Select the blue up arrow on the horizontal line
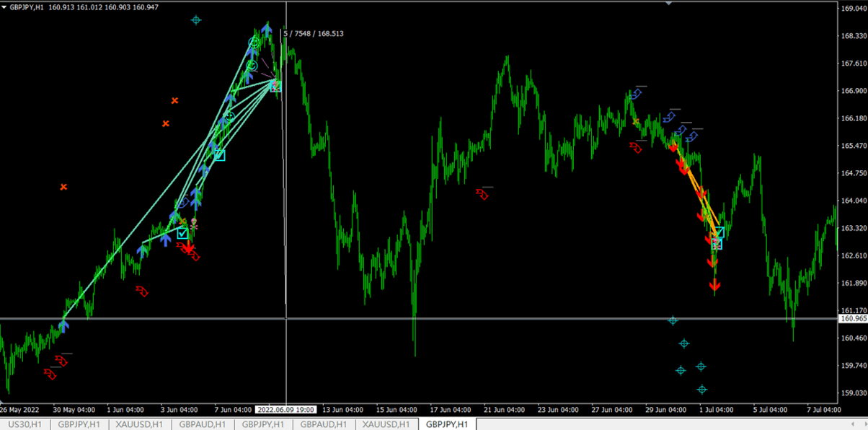This screenshot has height=430, width=868. 63,325
